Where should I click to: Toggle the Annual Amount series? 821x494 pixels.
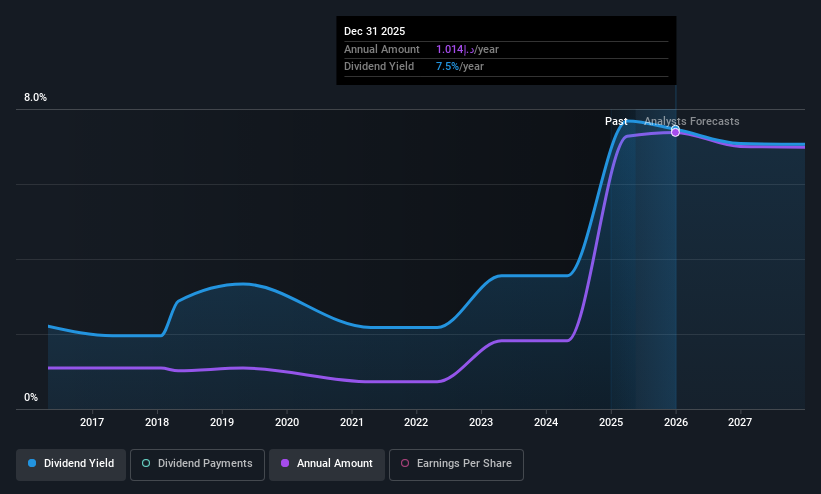click(x=327, y=464)
